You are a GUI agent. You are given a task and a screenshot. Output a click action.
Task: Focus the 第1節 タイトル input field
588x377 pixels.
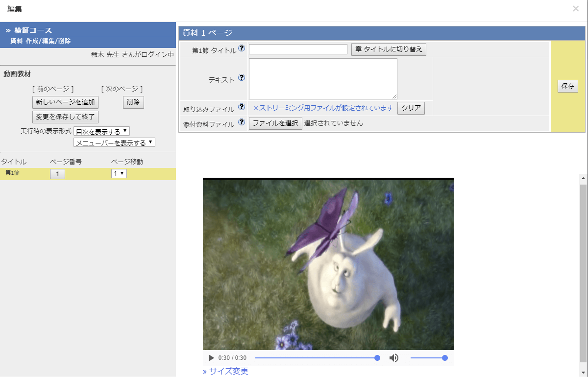click(x=298, y=49)
